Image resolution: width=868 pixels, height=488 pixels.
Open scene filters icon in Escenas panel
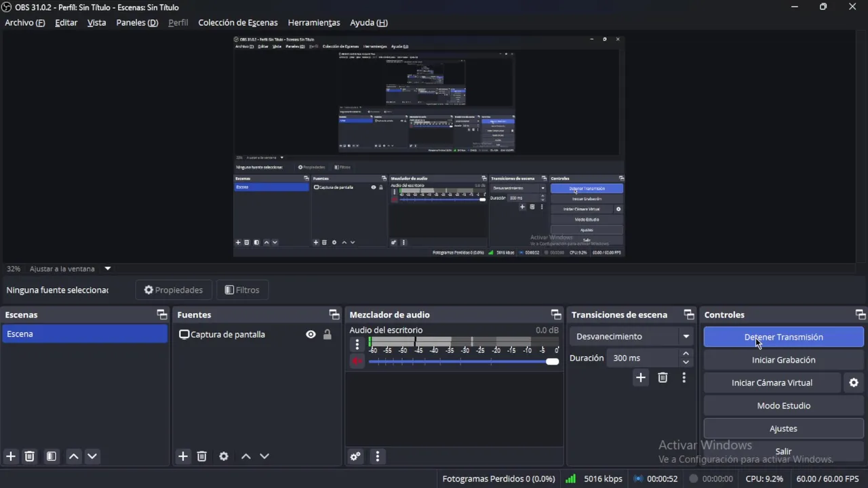coord(52,456)
